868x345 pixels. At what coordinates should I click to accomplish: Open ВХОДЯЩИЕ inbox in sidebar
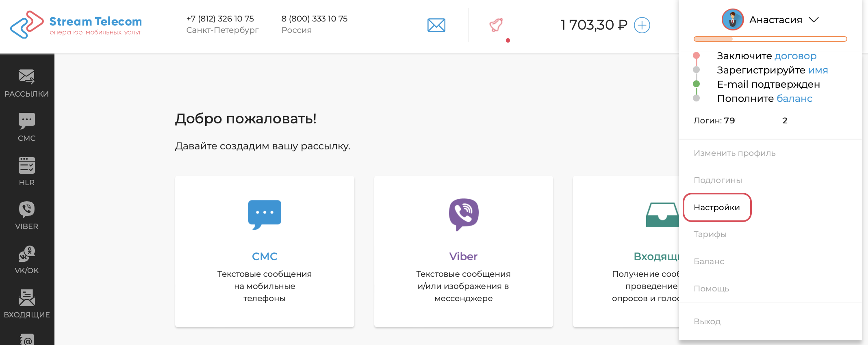26,304
